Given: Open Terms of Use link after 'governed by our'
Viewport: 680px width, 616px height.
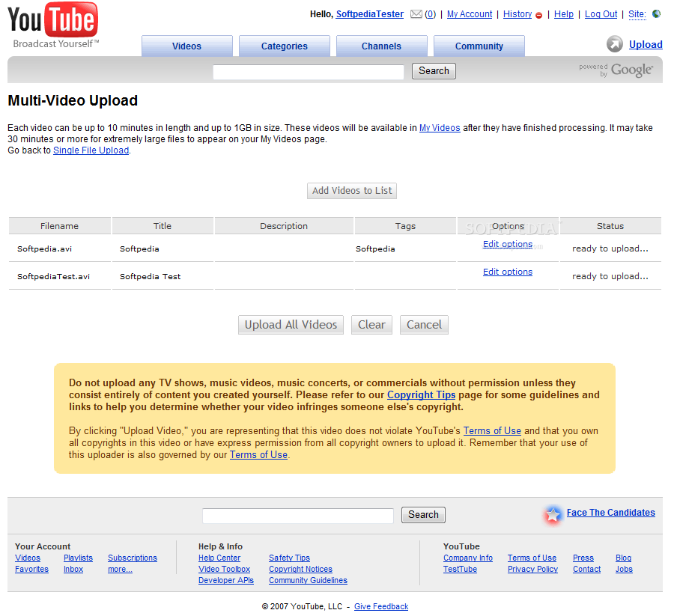Looking at the screenshot, I should click(x=258, y=455).
